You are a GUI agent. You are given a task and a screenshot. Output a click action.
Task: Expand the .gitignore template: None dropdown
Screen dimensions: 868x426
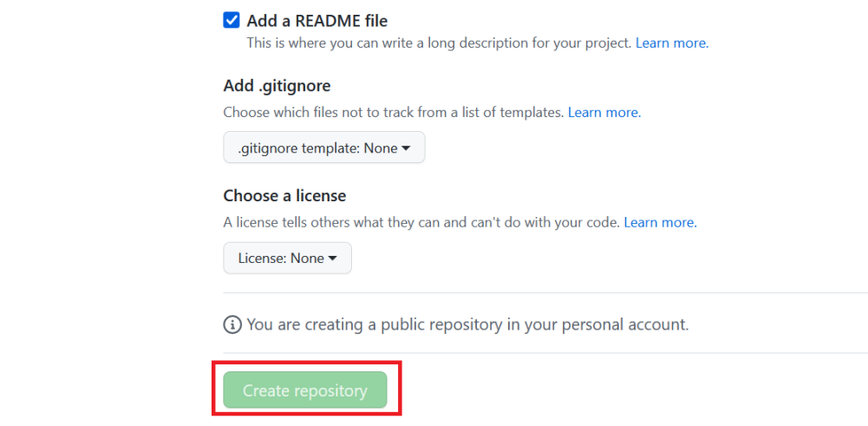pos(323,147)
